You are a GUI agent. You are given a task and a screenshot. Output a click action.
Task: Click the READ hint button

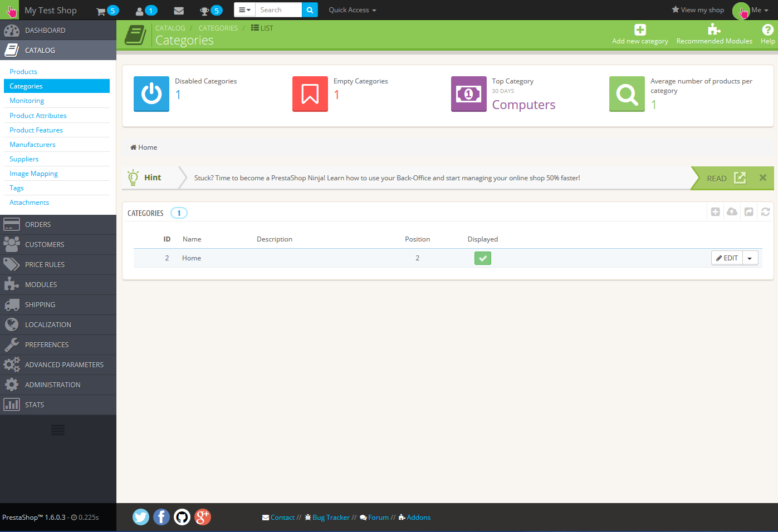pyautogui.click(x=726, y=178)
